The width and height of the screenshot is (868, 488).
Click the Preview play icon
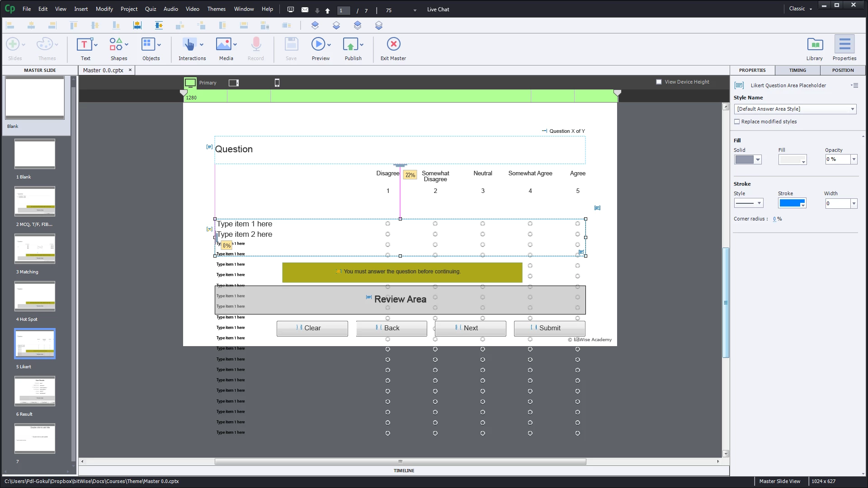click(318, 44)
